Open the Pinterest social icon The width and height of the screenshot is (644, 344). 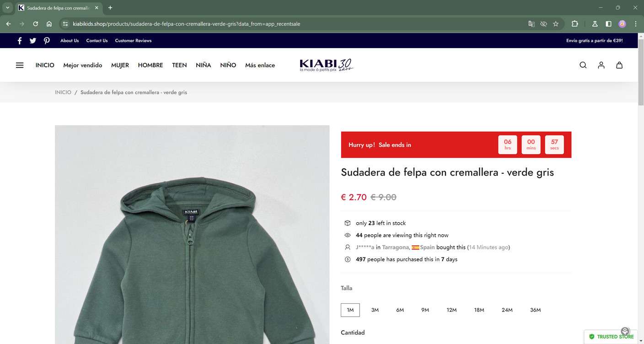click(x=47, y=41)
